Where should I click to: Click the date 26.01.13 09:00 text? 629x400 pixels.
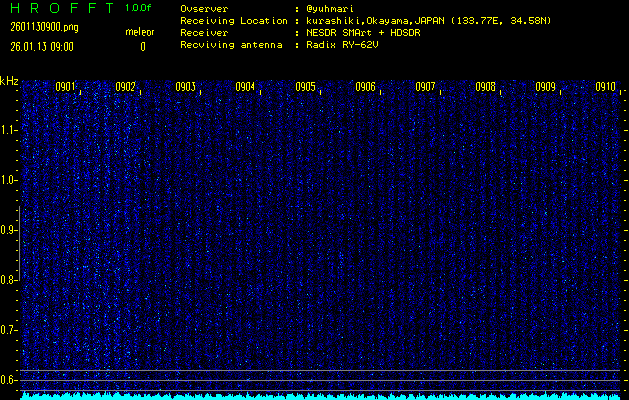tap(41, 46)
